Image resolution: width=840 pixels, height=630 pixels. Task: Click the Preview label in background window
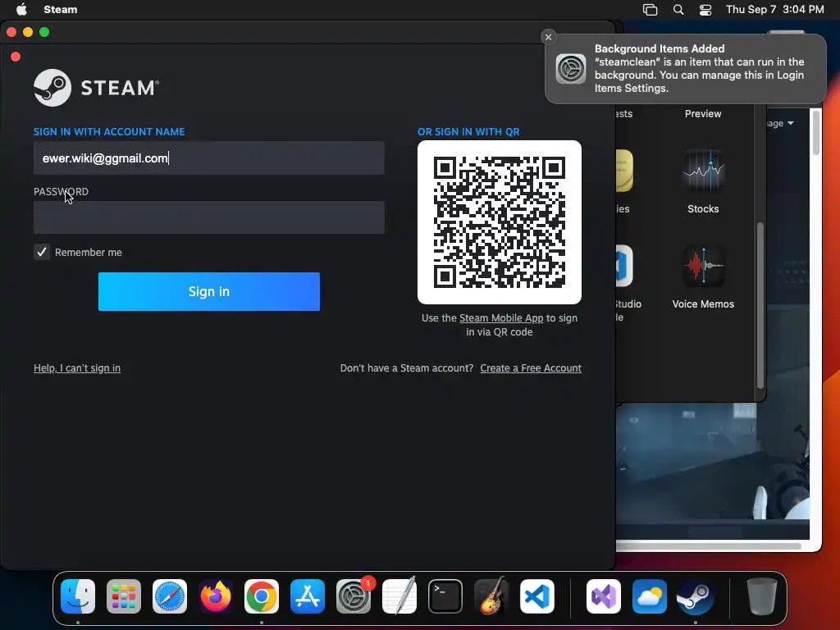[x=703, y=113]
